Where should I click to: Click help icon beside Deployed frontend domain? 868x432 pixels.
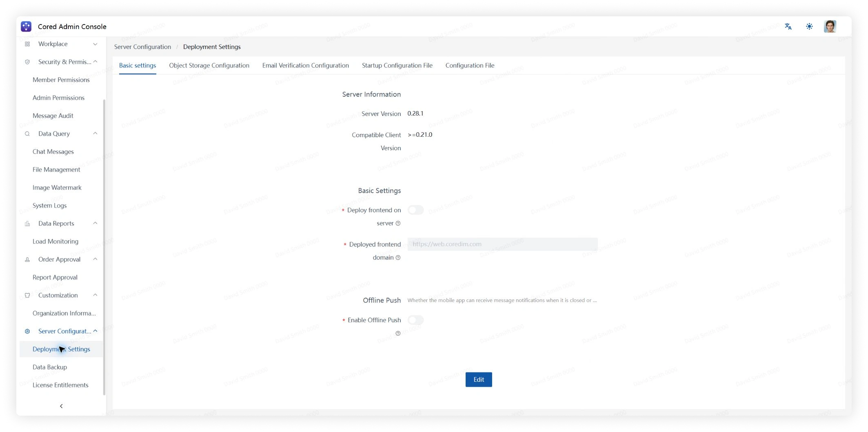pos(398,258)
